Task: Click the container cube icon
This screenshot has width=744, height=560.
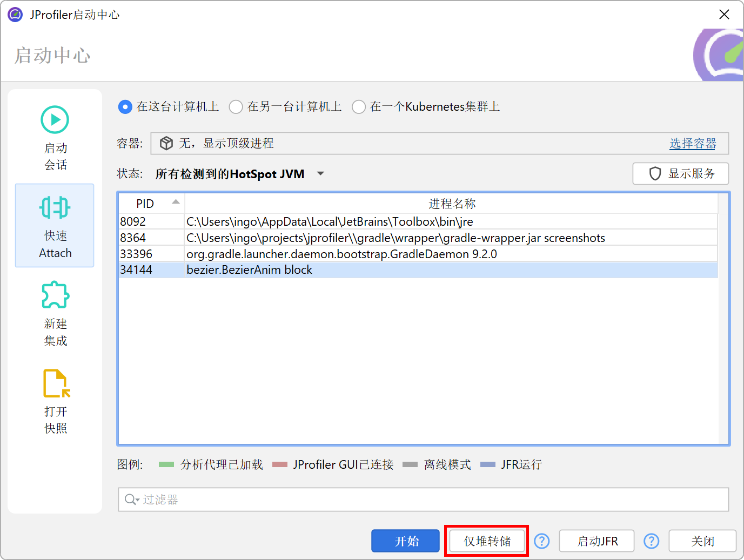Action: (x=166, y=143)
